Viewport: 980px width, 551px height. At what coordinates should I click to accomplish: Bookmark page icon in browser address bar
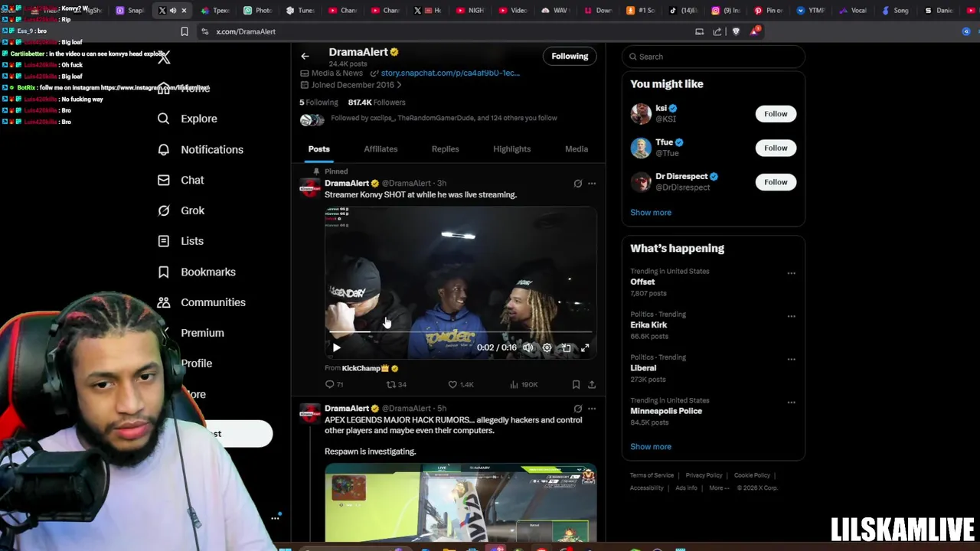pos(185,31)
